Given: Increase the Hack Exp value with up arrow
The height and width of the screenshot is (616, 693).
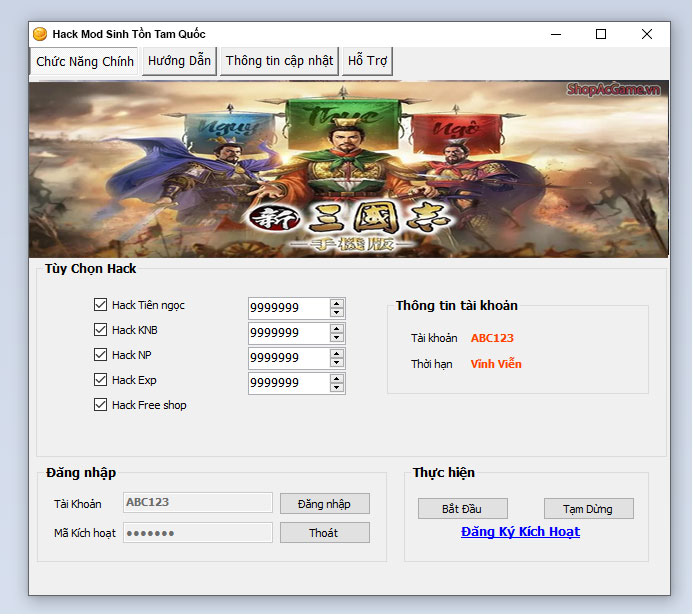Looking at the screenshot, I should 337,379.
